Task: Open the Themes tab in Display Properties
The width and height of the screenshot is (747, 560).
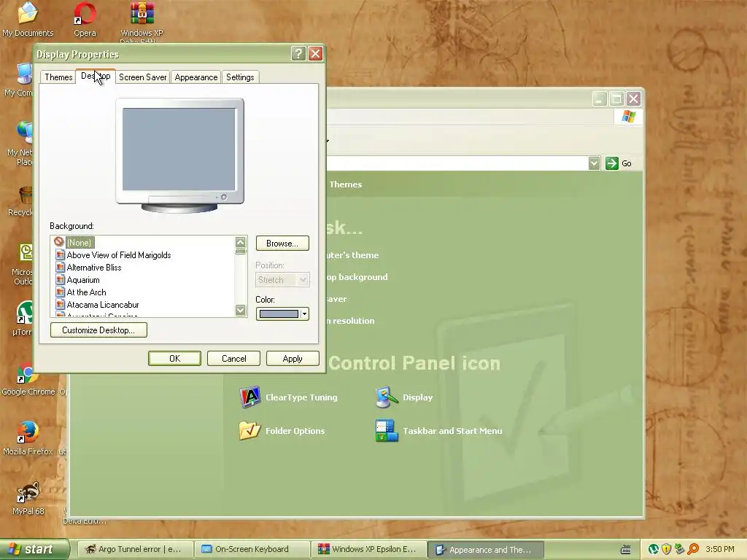Action: tap(58, 77)
